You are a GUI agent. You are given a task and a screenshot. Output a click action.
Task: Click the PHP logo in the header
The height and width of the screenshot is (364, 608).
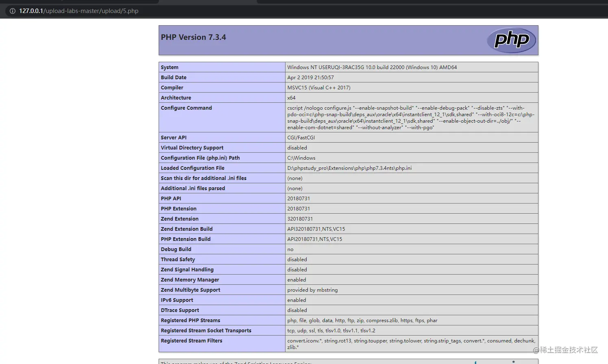coord(511,40)
